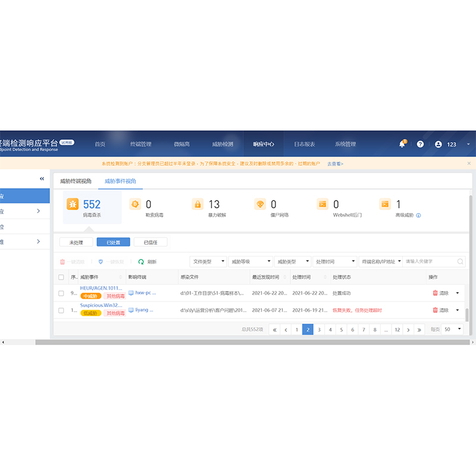Image resolution: width=476 pixels, height=476 pixels.
Task: Click the keyword search input field
Action: [x=430, y=261]
